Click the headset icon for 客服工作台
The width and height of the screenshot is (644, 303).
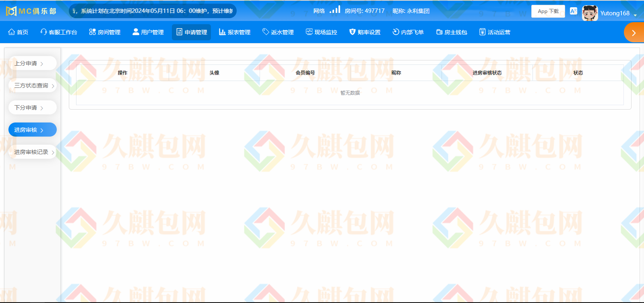[43, 32]
